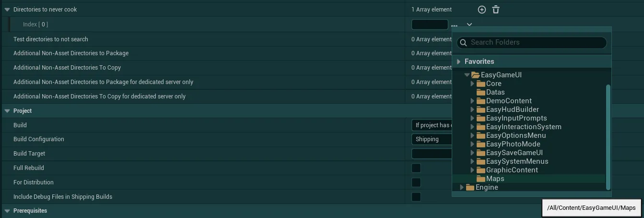Select the Datas folder icon
The image size is (644, 218).
coord(481,92)
